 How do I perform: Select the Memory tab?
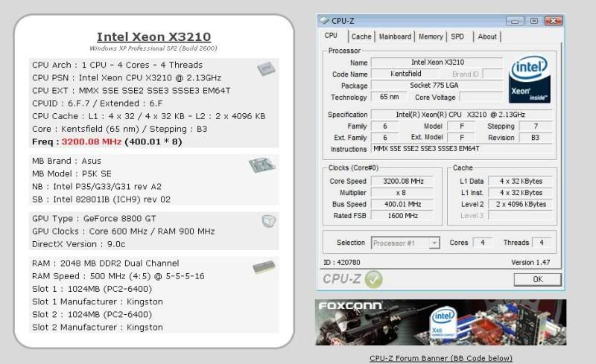431,36
